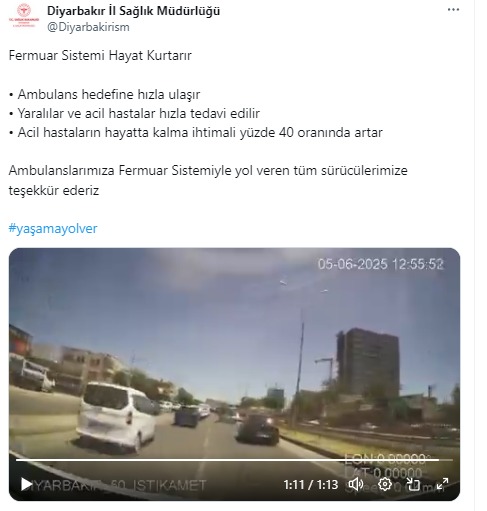Click the end of the progress bar
Viewport: 487px width, 511px height.
(x=450, y=460)
